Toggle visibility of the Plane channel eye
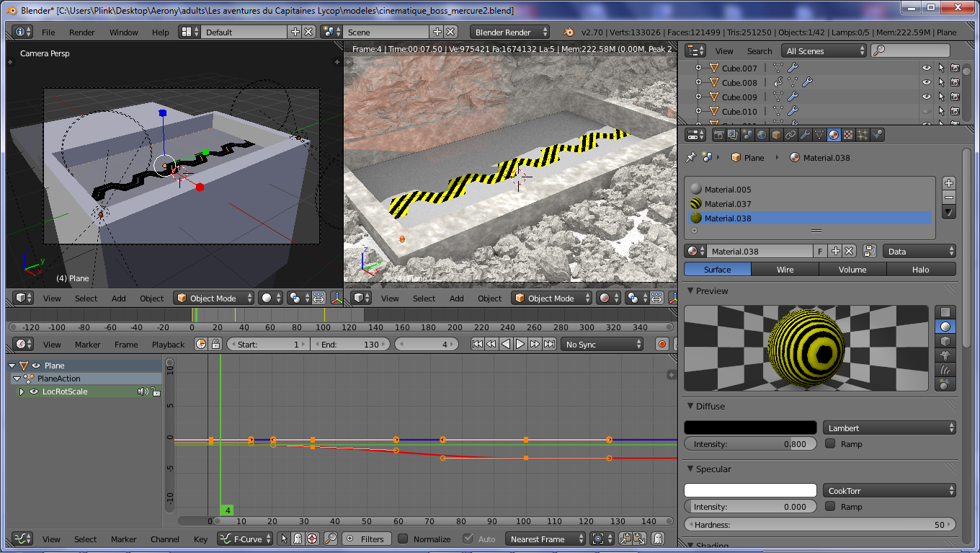 (x=36, y=366)
